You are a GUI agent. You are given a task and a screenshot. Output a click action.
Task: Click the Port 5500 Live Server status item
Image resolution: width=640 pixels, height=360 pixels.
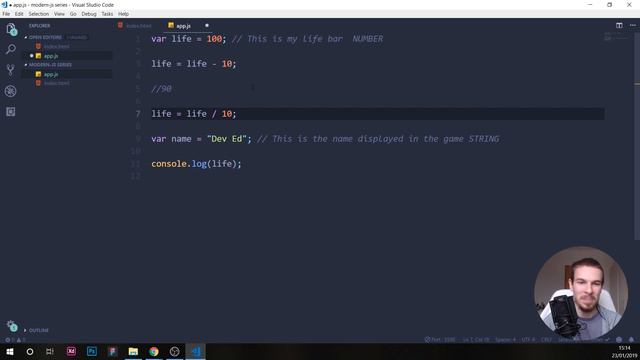point(440,340)
